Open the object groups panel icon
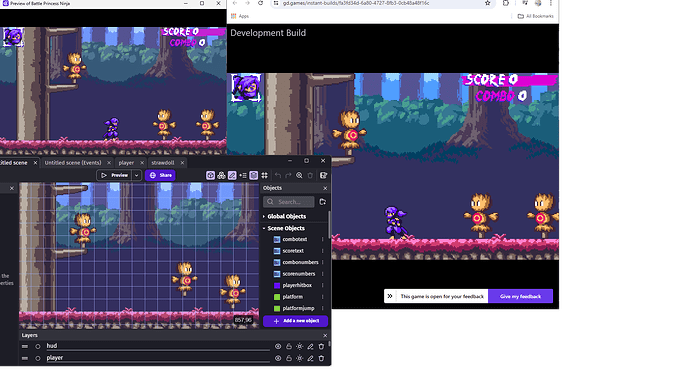 coord(221,175)
